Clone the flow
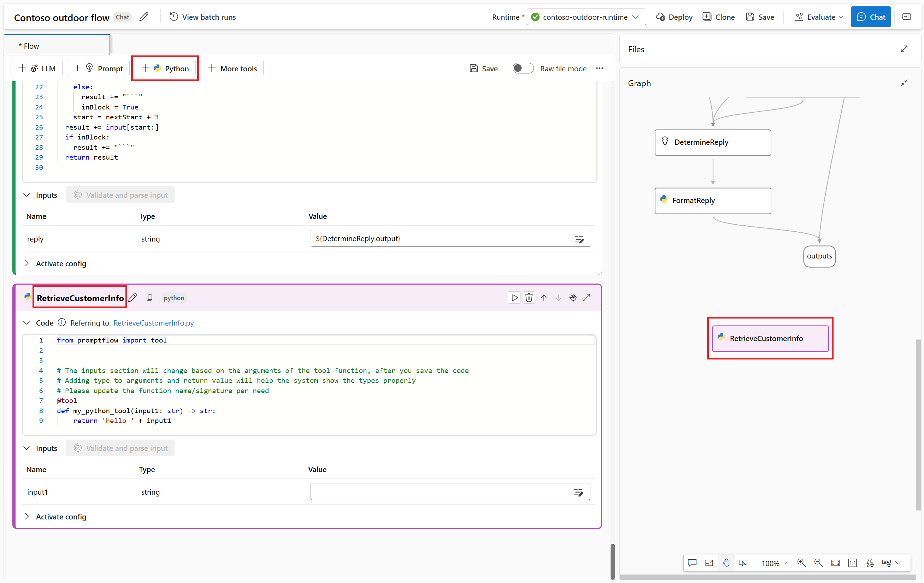 [x=718, y=17]
